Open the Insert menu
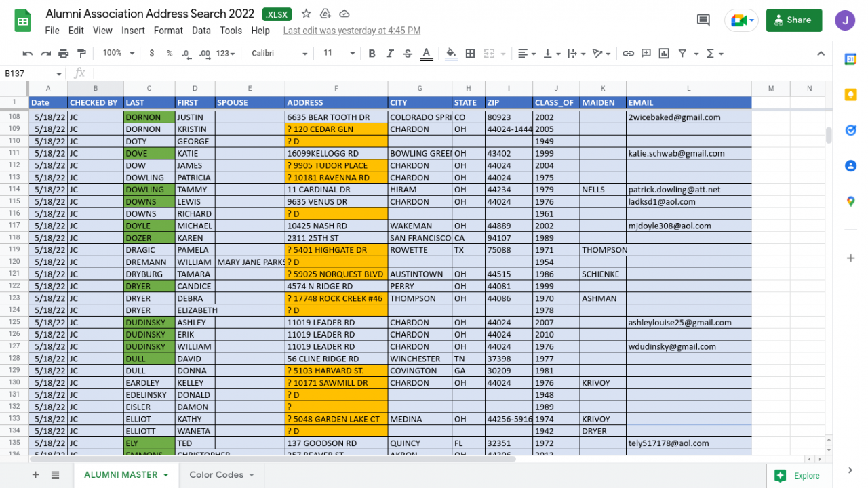 [x=133, y=30]
